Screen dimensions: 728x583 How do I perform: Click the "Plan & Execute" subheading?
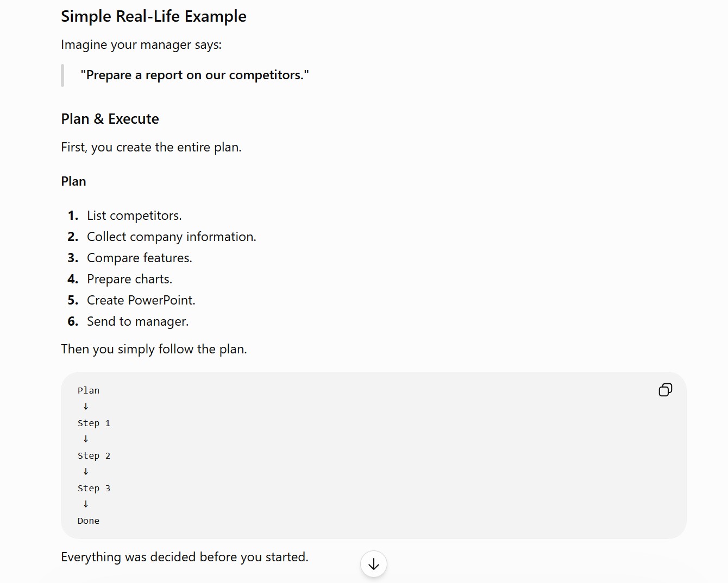point(110,119)
